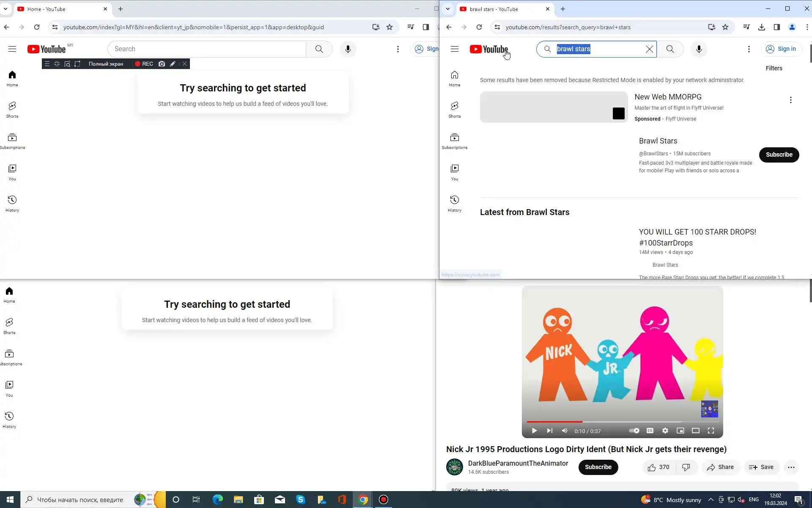
Task: Expand more actions menu beside Save button
Action: pos(791,467)
